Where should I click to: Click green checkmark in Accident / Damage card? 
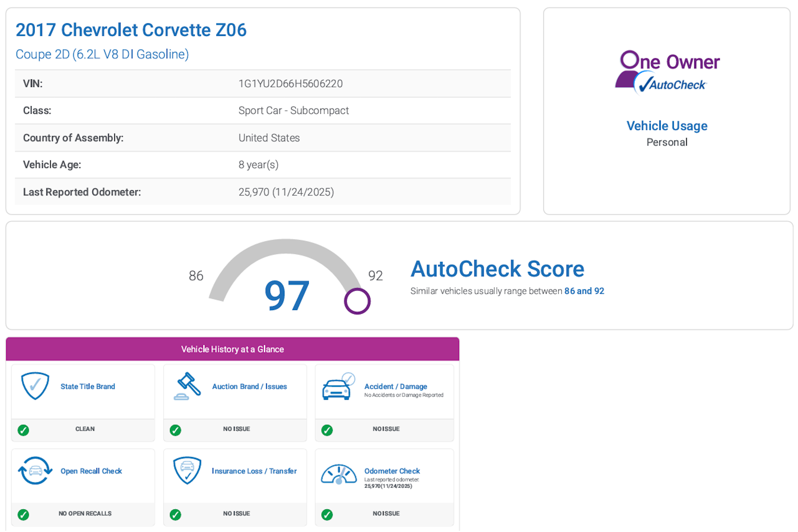[x=327, y=430]
